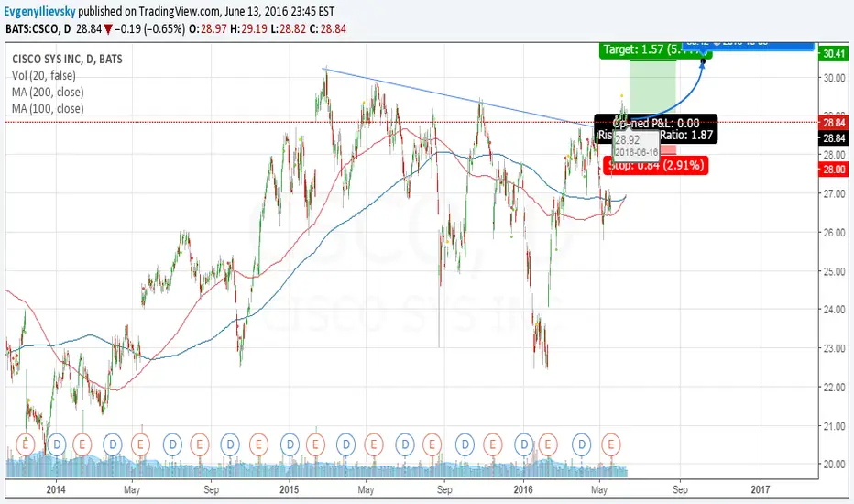Click the red 28.84 price tag on axis
Screen dimensions: 854x504
[833, 123]
